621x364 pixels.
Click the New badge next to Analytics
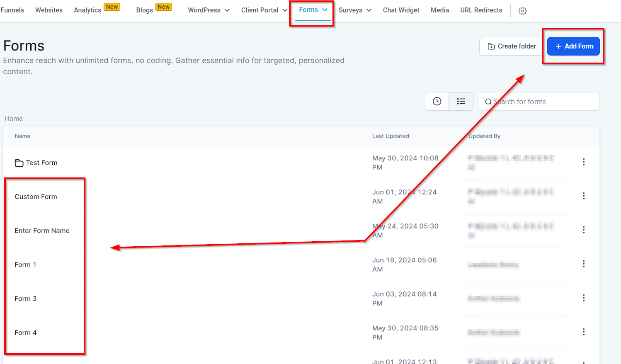pyautogui.click(x=112, y=7)
